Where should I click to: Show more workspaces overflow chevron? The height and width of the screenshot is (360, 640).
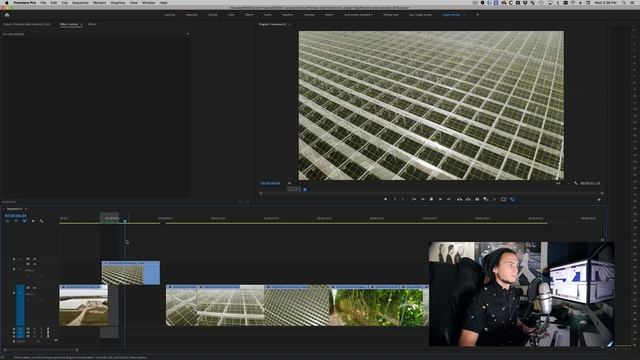click(x=477, y=15)
